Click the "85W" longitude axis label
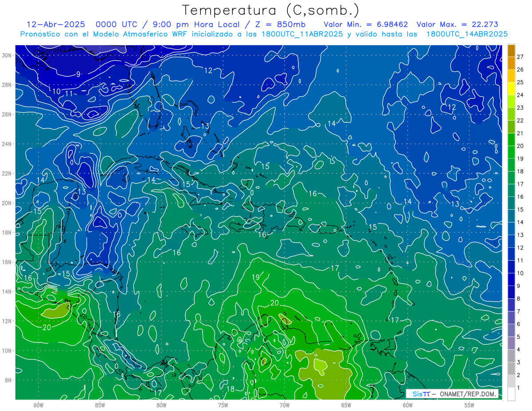Screen dimensions: 532x411 point(100,406)
